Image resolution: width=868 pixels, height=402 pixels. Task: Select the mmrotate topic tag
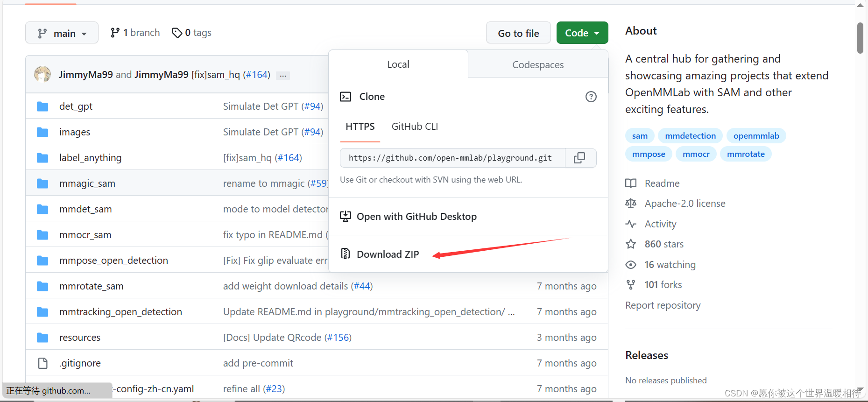746,154
